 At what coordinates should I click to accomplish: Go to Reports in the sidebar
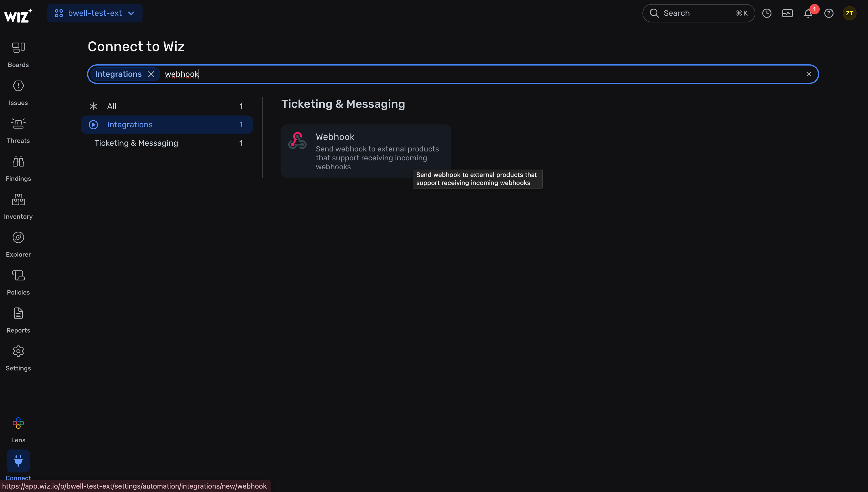[x=18, y=320]
